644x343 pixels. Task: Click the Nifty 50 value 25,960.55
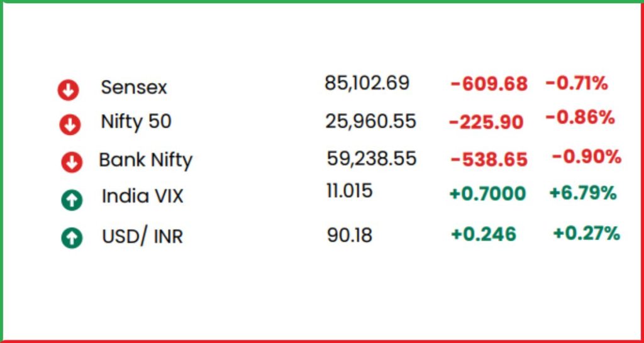(371, 121)
